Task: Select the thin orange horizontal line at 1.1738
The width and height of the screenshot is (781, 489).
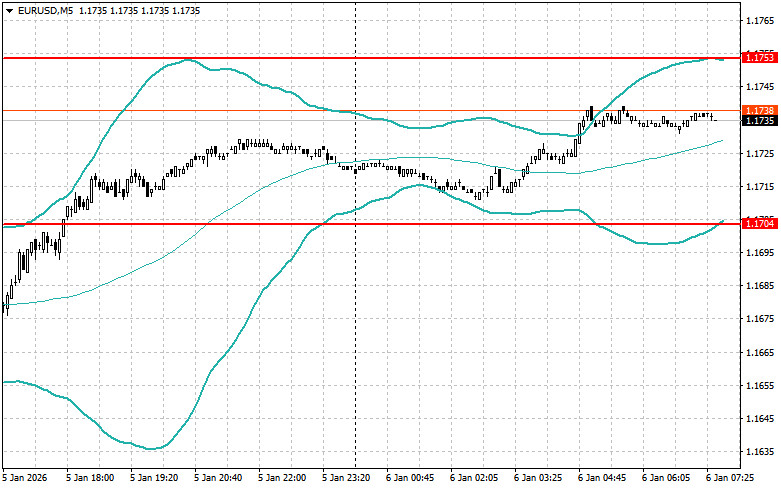Action: tap(372, 111)
